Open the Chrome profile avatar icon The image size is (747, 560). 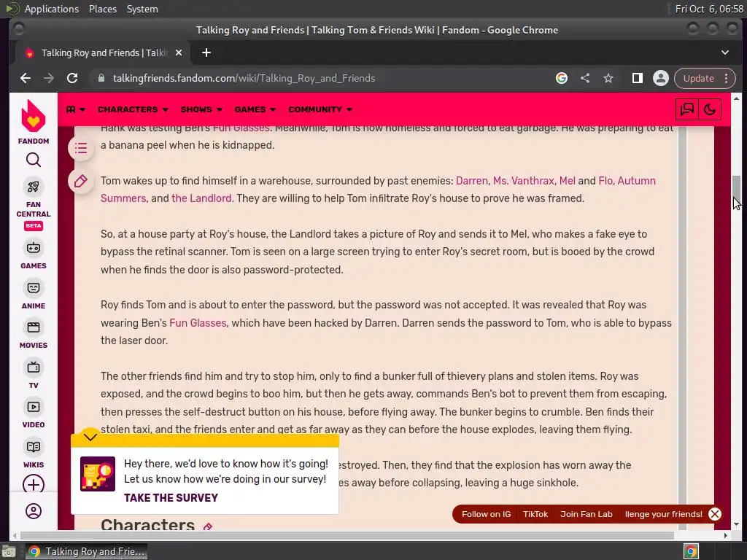[x=661, y=78]
